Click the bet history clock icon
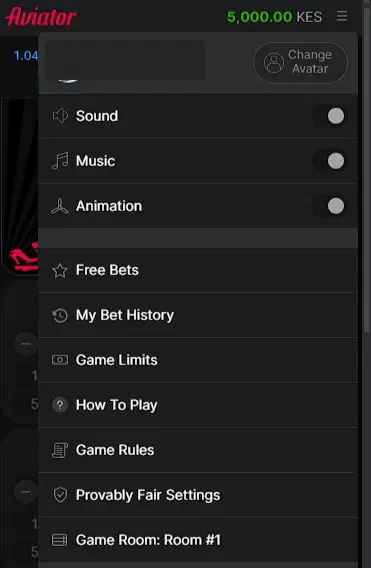The width and height of the screenshot is (371, 568). pos(60,315)
